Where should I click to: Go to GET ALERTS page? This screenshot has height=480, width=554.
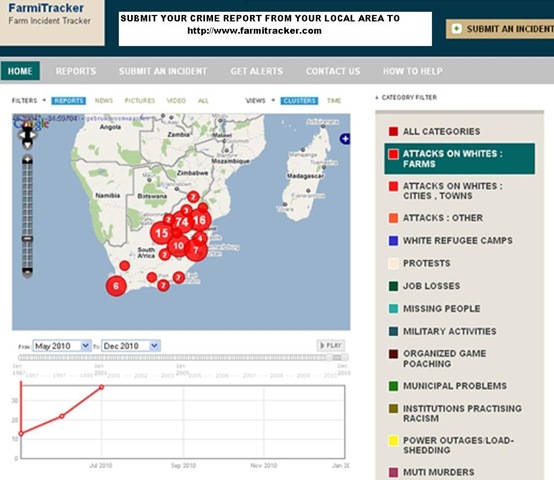(x=257, y=71)
